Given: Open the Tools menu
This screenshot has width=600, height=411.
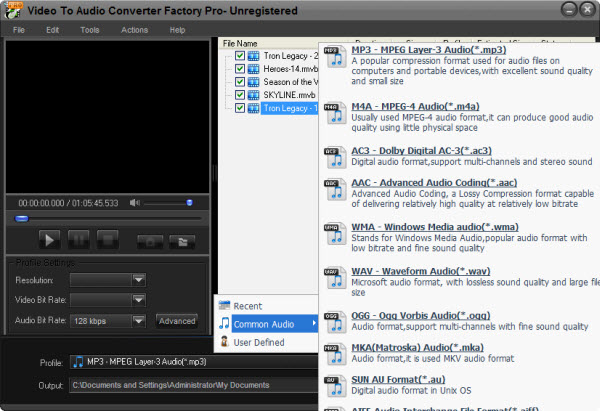Looking at the screenshot, I should [90, 30].
